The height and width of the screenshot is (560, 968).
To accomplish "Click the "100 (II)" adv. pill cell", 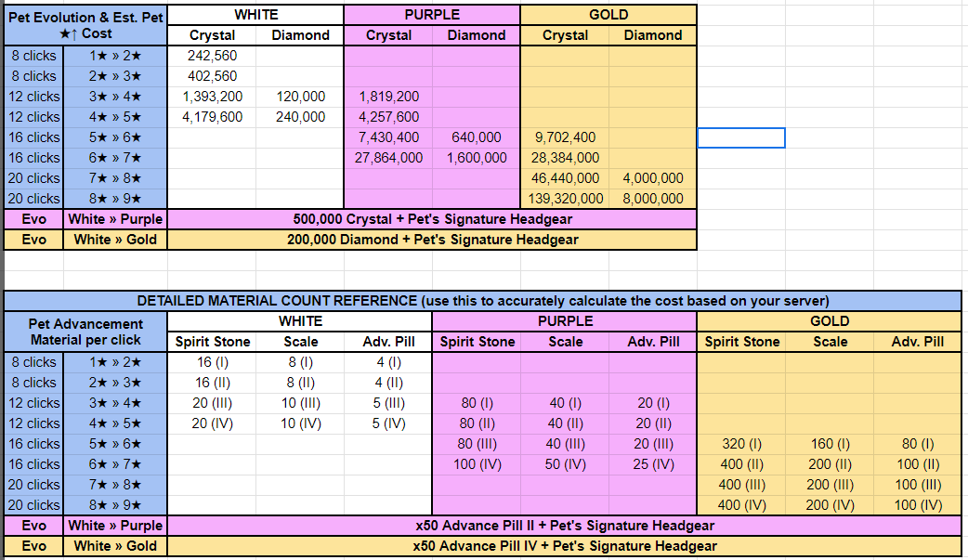I will (x=918, y=463).
